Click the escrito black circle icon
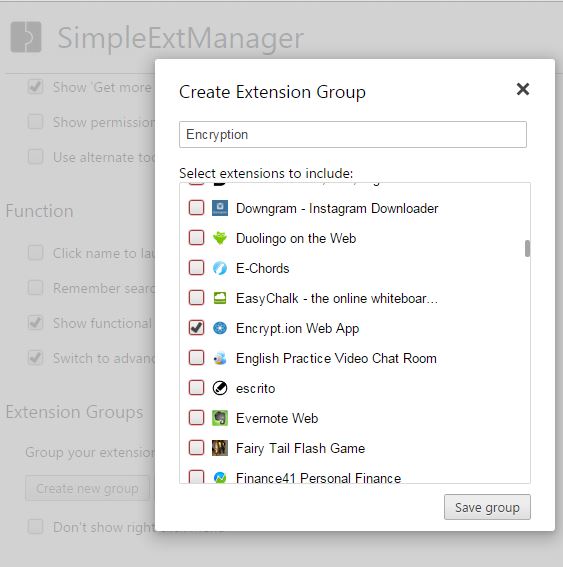563x567 pixels. [220, 388]
